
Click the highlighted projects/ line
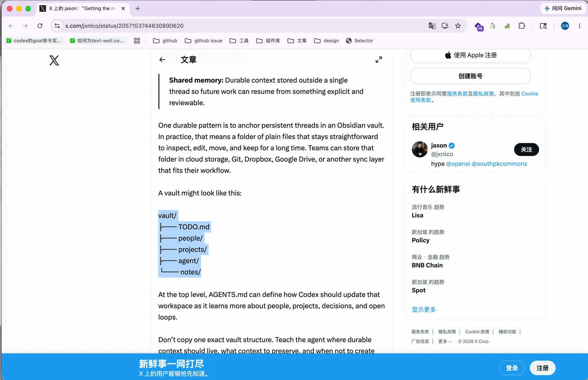183,250
